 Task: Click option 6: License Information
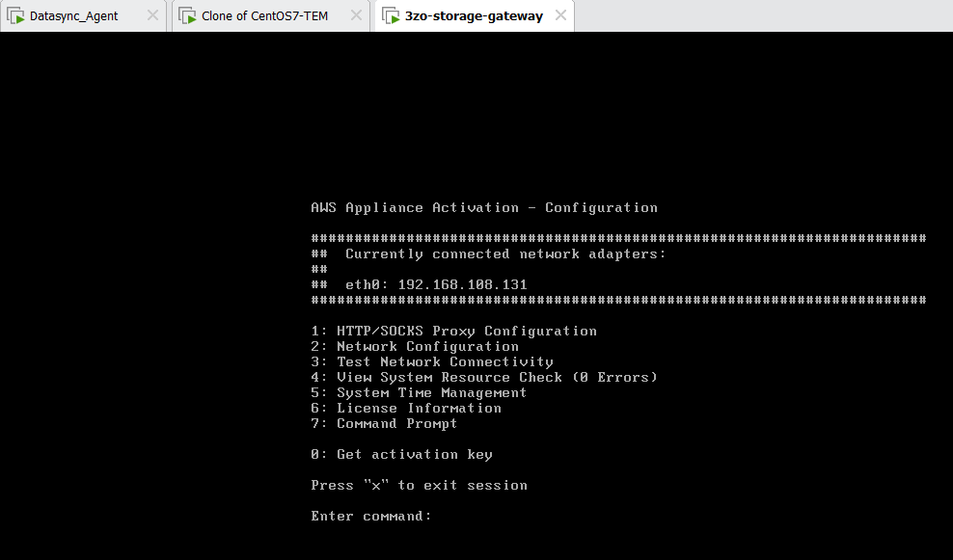tap(406, 408)
